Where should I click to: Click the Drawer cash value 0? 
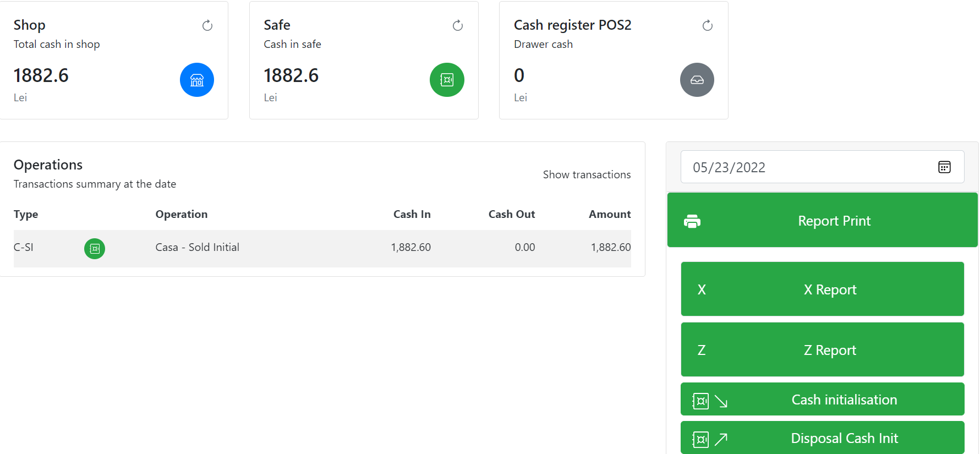[519, 75]
